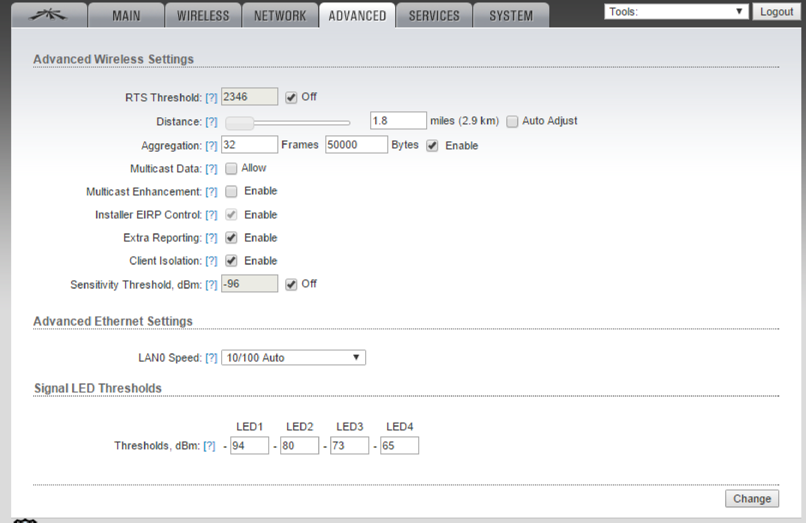Check the Multicast Data Allow box

point(231,168)
